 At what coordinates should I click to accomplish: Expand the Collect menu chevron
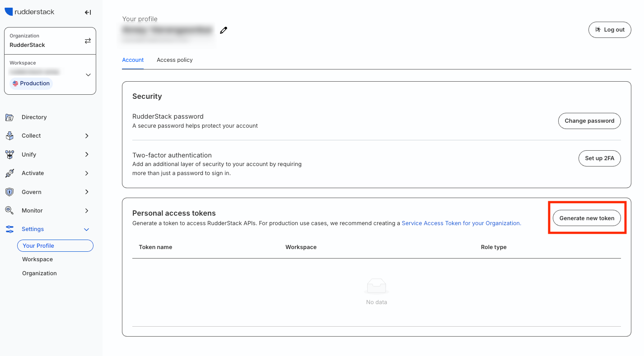87,136
